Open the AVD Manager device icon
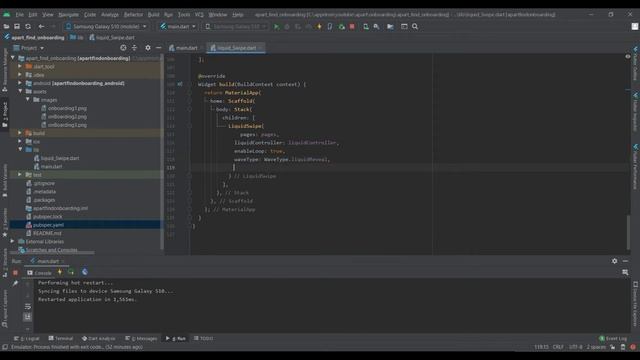 (x=366, y=27)
